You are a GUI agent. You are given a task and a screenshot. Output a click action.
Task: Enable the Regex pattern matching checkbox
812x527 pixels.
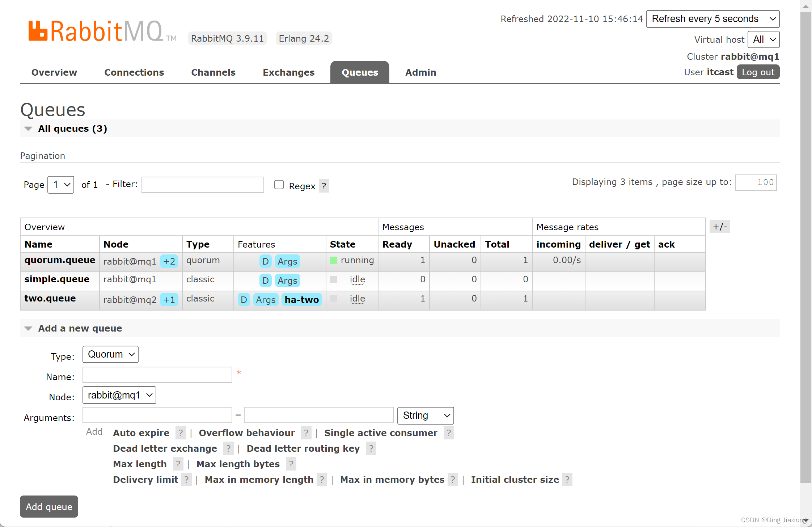tap(279, 185)
